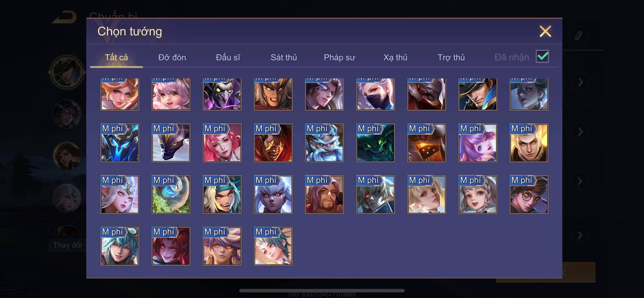Open the Sát thủ tab
644x298 pixels.
[x=284, y=57]
